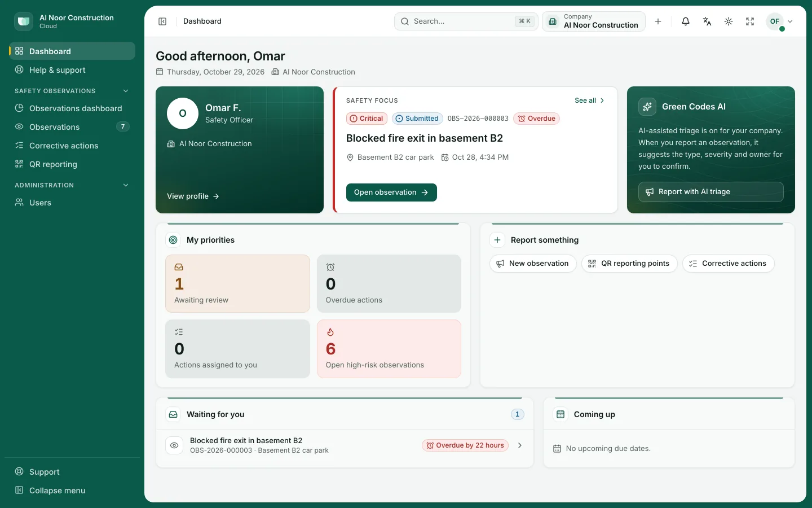
Task: Click the Green Codes AI sparkle icon
Action: coord(647,107)
